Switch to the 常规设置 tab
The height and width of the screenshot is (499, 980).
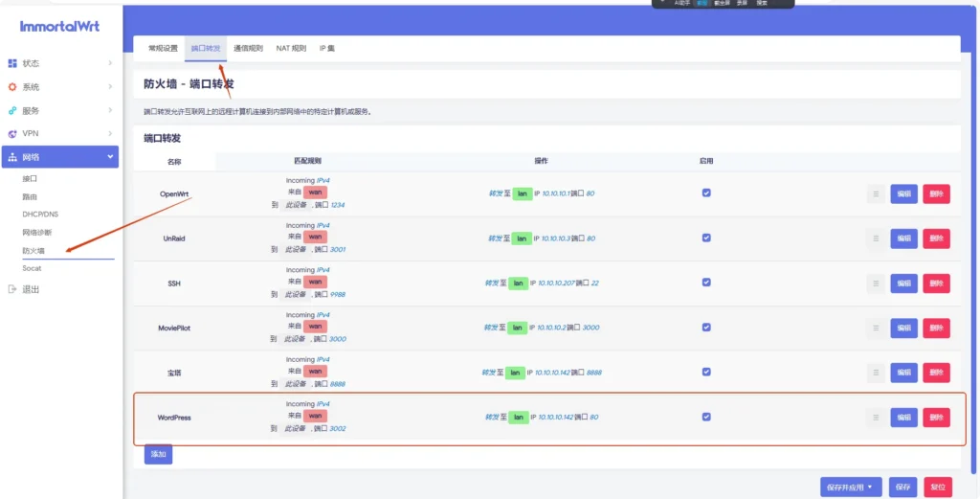coord(163,48)
